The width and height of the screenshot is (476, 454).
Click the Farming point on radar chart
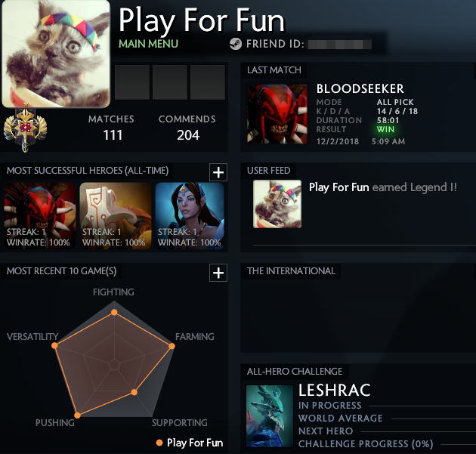pyautogui.click(x=172, y=346)
